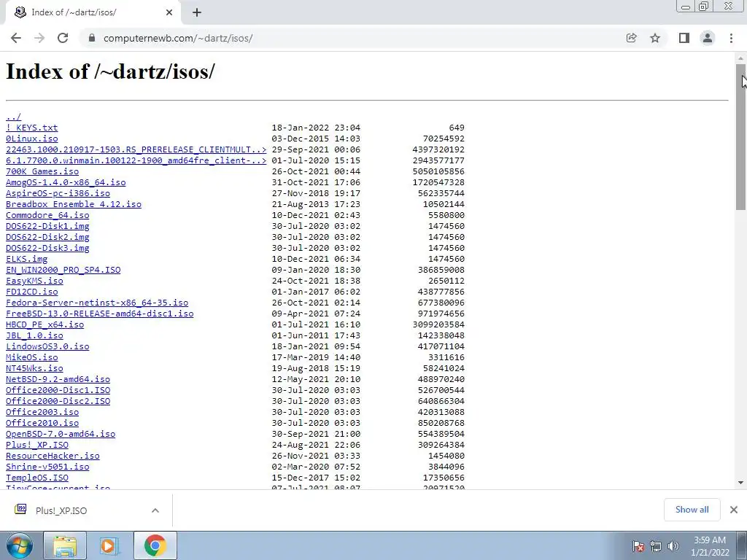
Task: Open LindowsOS3.0.iso link
Action: tap(47, 346)
